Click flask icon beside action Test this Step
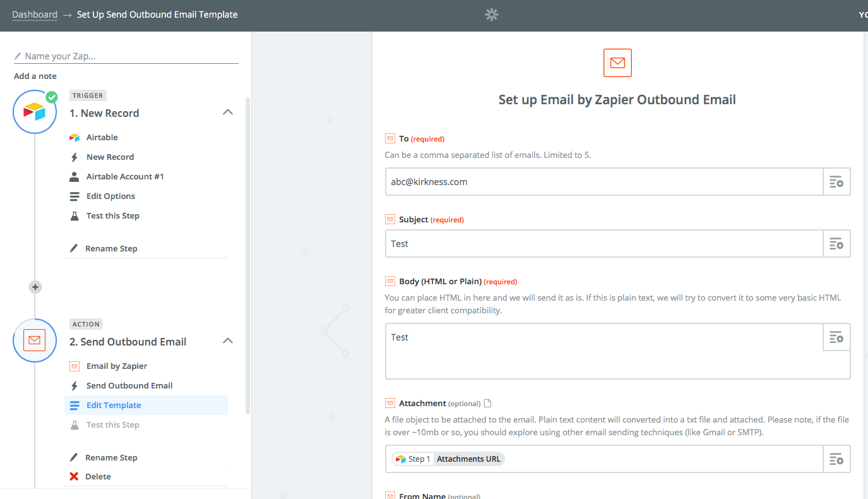The width and height of the screenshot is (868, 499). click(74, 424)
